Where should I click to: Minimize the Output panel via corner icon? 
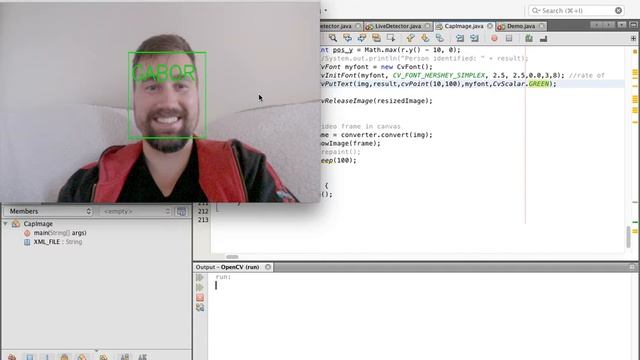tap(632, 267)
